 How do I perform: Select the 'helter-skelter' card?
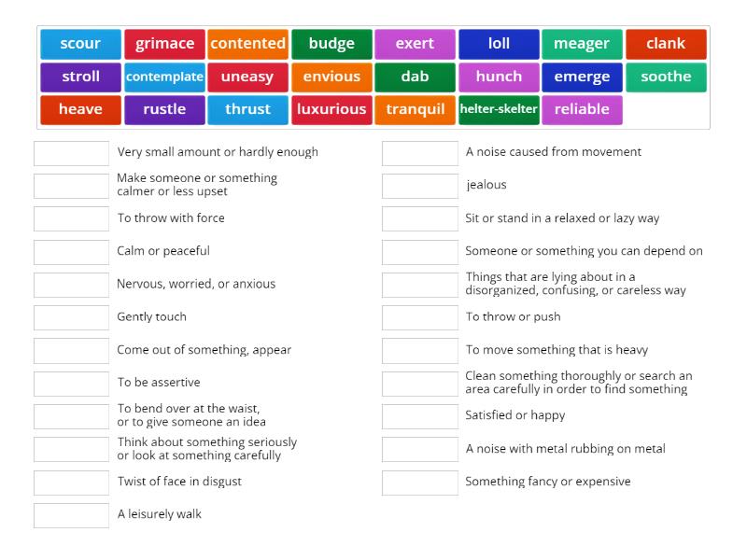click(499, 109)
